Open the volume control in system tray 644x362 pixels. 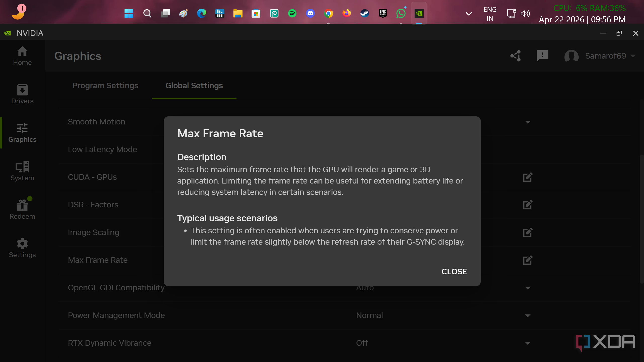coord(525,13)
